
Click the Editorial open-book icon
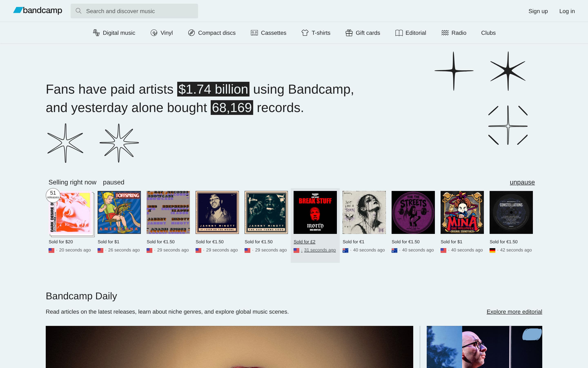(399, 33)
